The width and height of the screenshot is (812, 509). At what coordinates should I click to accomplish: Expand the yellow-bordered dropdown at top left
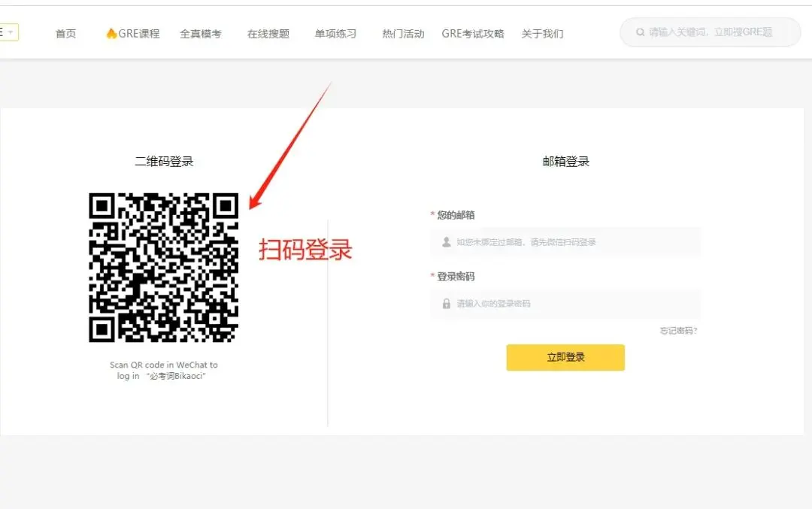[x=9, y=32]
